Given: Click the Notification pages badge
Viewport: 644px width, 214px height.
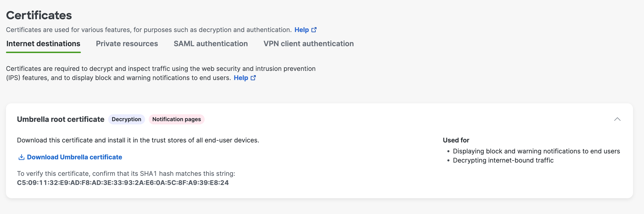Looking at the screenshot, I should [x=176, y=119].
